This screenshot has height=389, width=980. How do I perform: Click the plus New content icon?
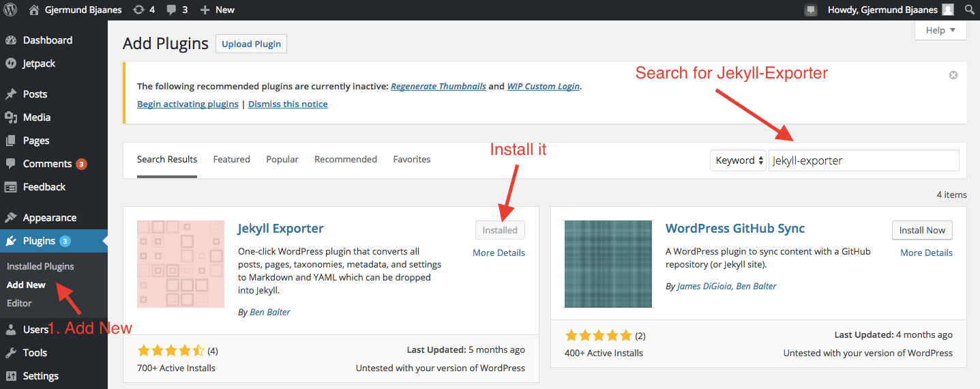coord(205,10)
